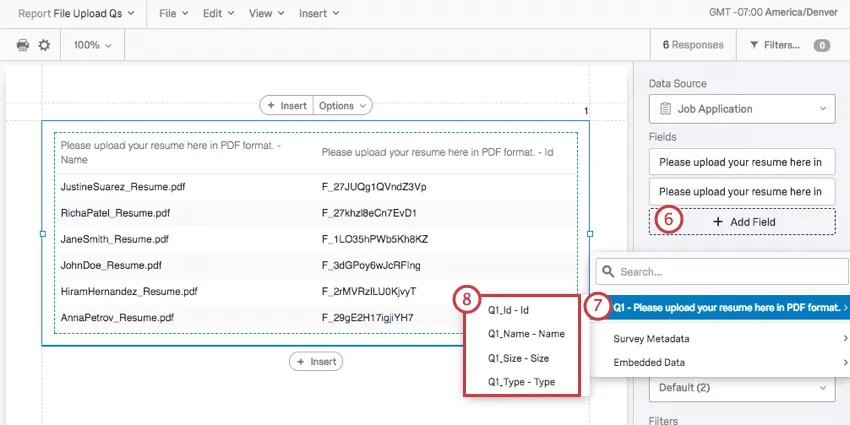Open the Default (2) dropdown
The width and height of the screenshot is (850, 425).
click(741, 387)
